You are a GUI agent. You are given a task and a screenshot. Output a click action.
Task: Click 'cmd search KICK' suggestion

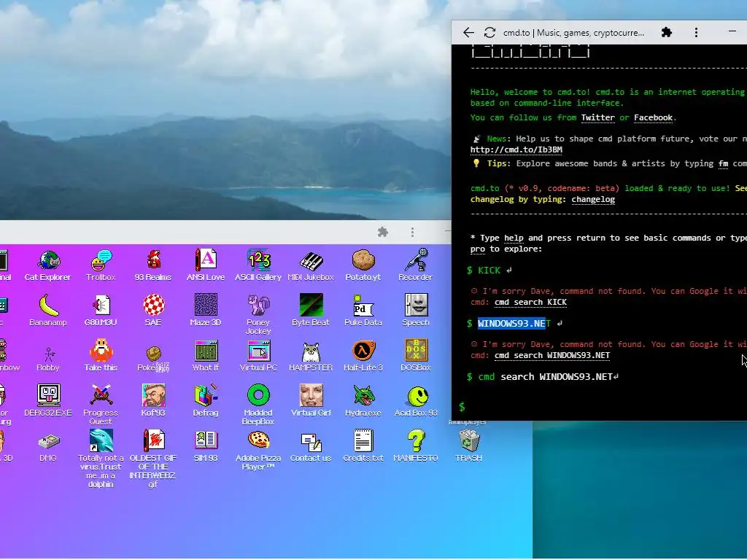tap(531, 302)
